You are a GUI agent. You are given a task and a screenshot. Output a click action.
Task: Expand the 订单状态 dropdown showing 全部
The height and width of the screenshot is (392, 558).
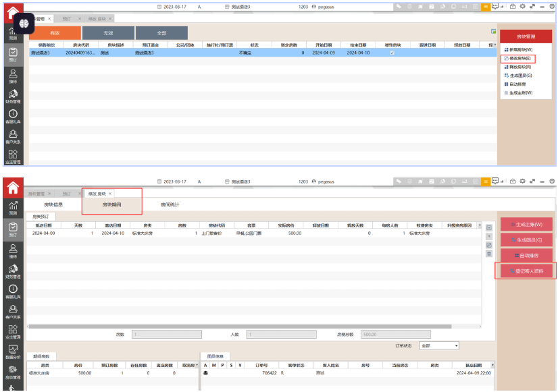[x=439, y=345]
